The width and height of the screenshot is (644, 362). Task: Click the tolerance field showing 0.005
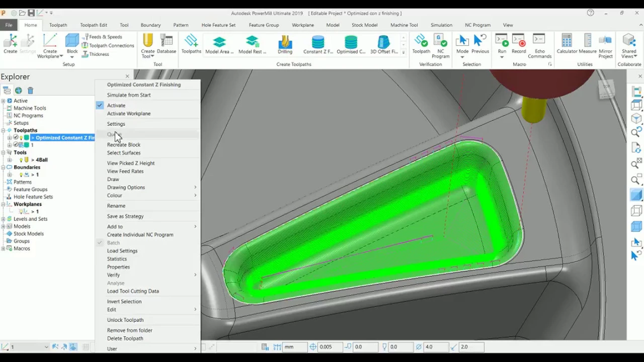(330, 347)
